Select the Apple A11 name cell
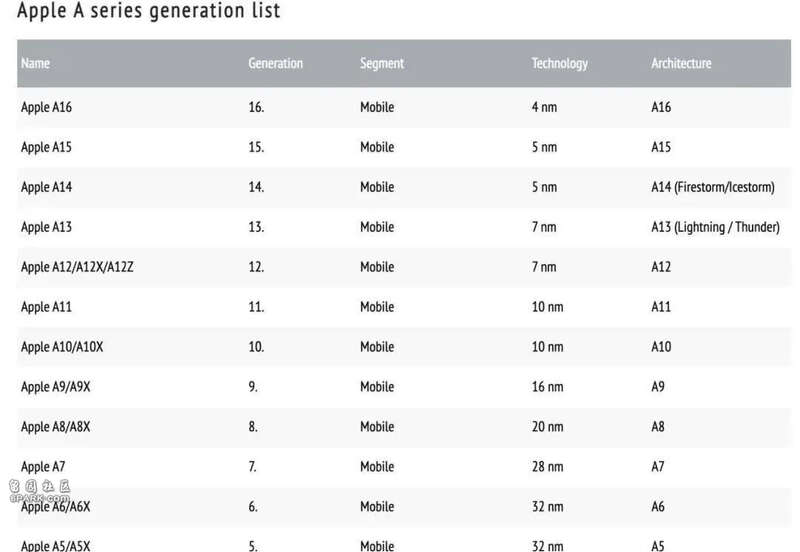800x552 pixels. [46, 307]
